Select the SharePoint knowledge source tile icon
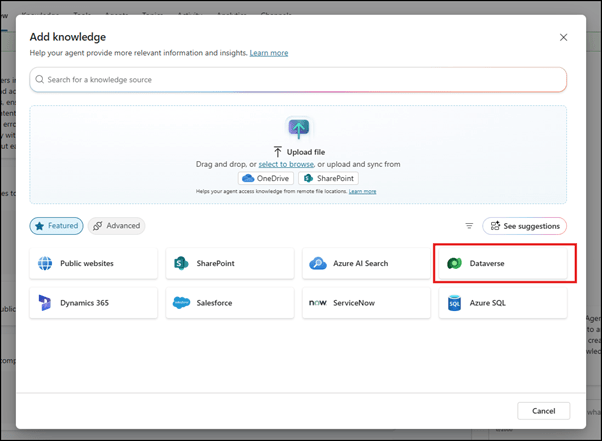The width and height of the screenshot is (602, 441). click(x=181, y=263)
